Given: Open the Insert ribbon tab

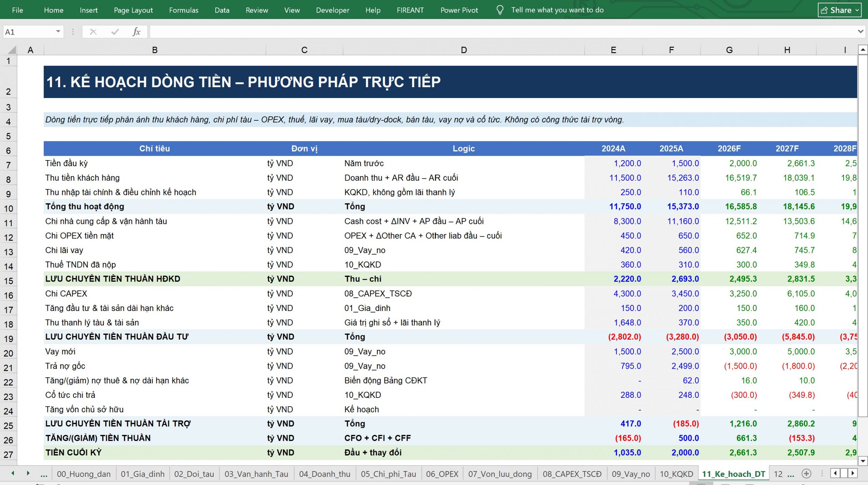Looking at the screenshot, I should (x=88, y=10).
